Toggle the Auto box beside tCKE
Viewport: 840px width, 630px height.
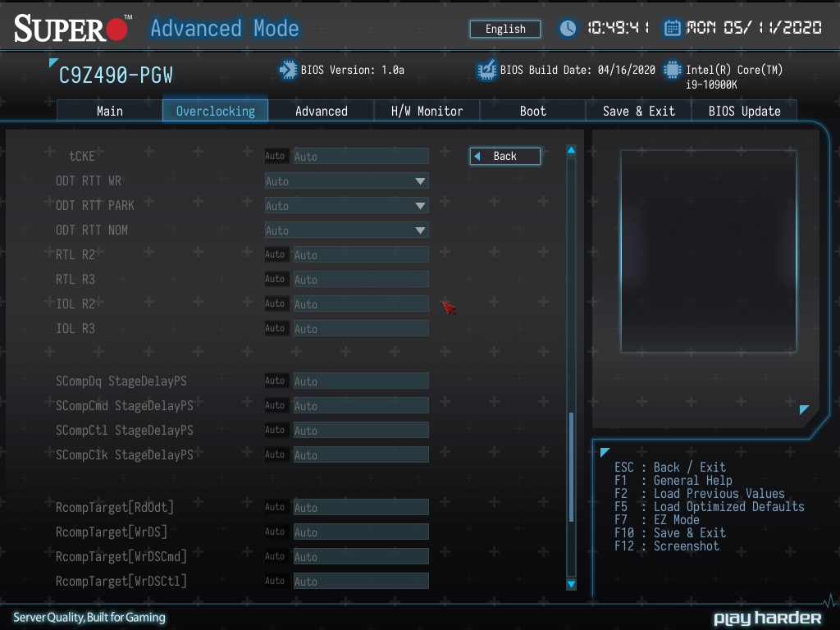(275, 156)
